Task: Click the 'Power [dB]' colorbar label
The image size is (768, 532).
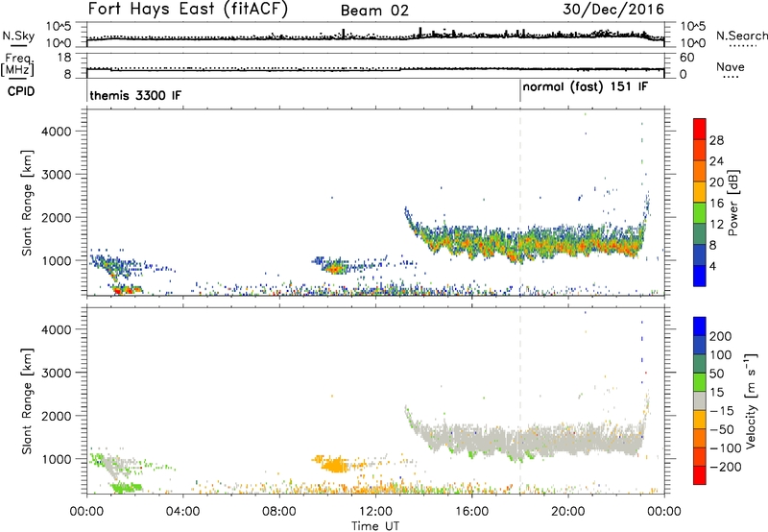Action: pyautogui.click(x=732, y=203)
